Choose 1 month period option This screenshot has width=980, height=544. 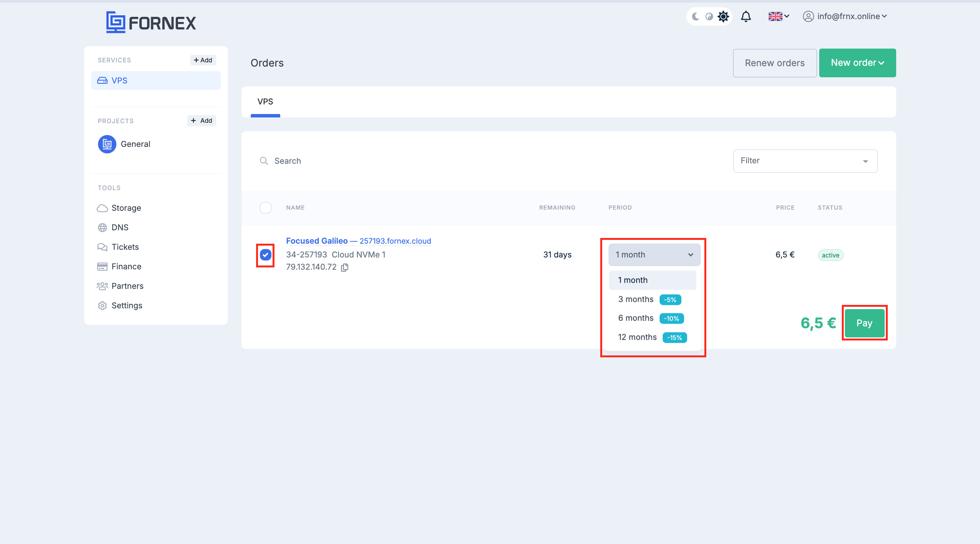pyautogui.click(x=652, y=280)
